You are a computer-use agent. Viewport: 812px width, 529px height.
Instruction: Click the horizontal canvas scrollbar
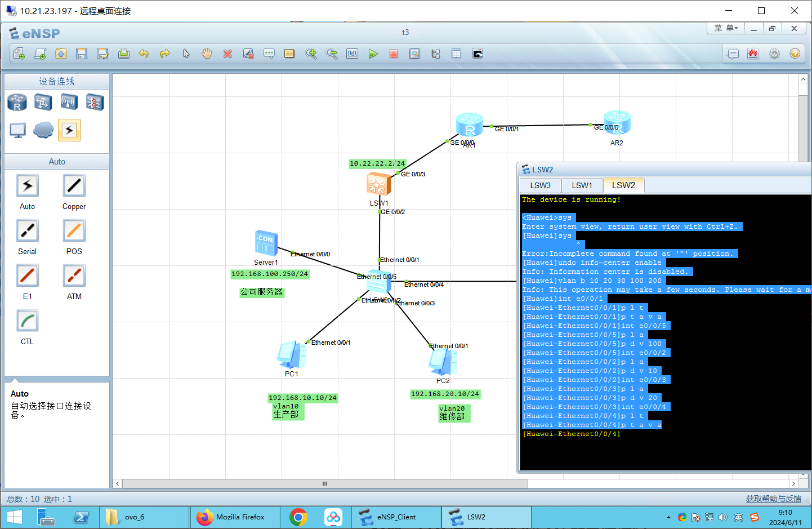pos(325,483)
